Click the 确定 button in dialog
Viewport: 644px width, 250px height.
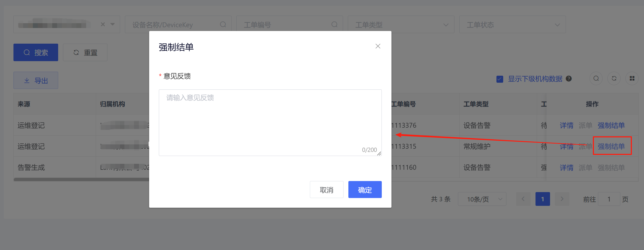365,190
